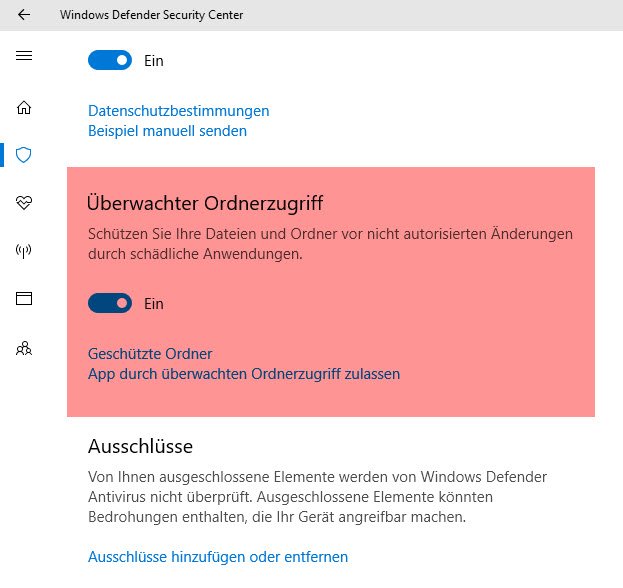Screen dimensions: 623x588
Task: Click App durch überwachten Ordnerzugriff zulassen
Action: point(244,374)
